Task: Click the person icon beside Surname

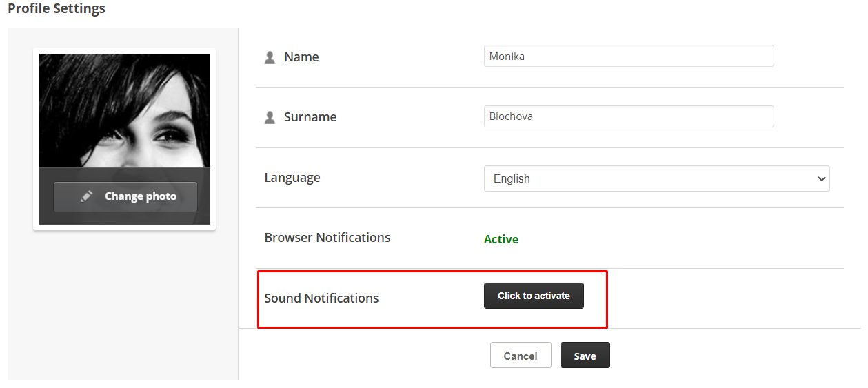Action: [x=270, y=117]
